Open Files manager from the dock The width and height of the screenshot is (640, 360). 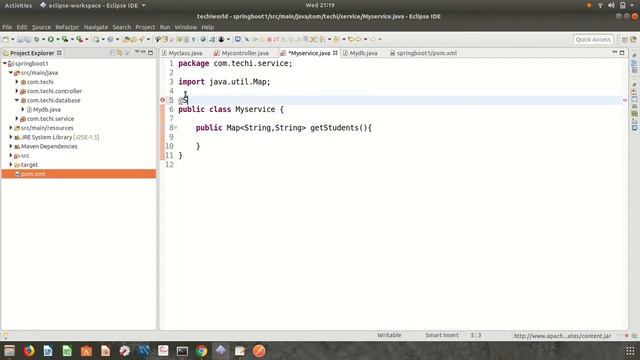point(9,351)
